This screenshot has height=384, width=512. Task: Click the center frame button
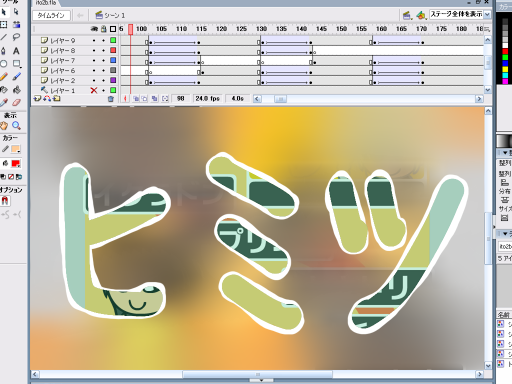[x=125, y=99]
